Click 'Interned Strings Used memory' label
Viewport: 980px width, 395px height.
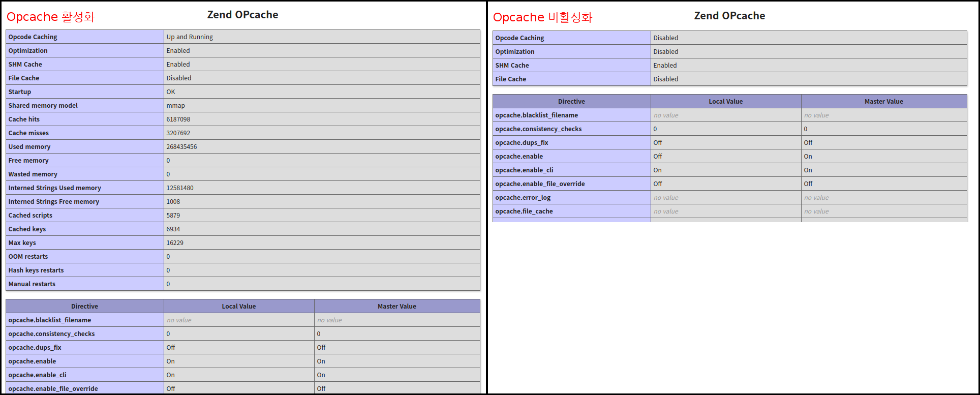tap(55, 188)
